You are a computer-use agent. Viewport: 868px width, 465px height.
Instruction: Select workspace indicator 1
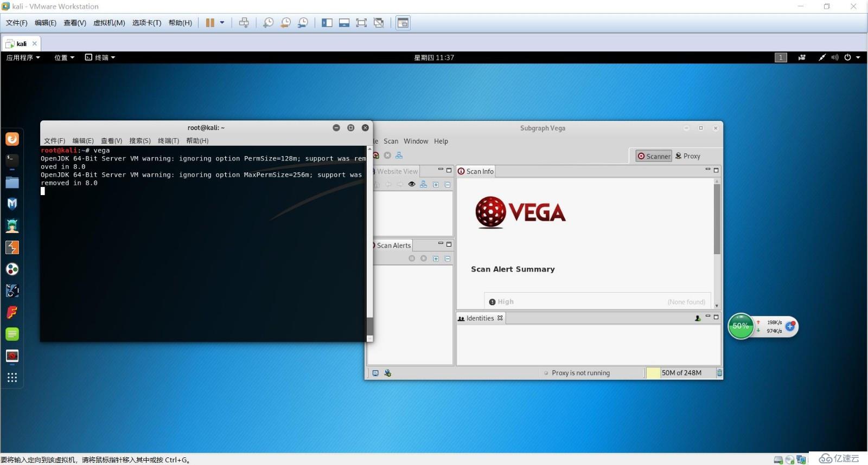pyautogui.click(x=781, y=57)
